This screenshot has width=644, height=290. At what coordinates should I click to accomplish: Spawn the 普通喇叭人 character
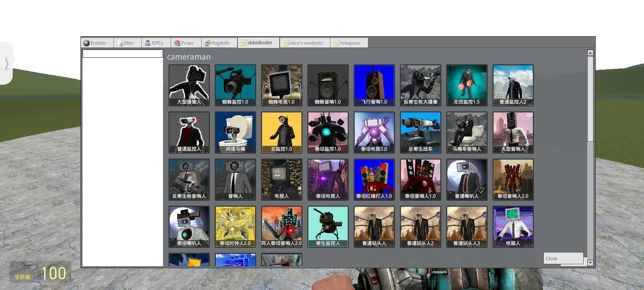pyautogui.click(x=467, y=180)
